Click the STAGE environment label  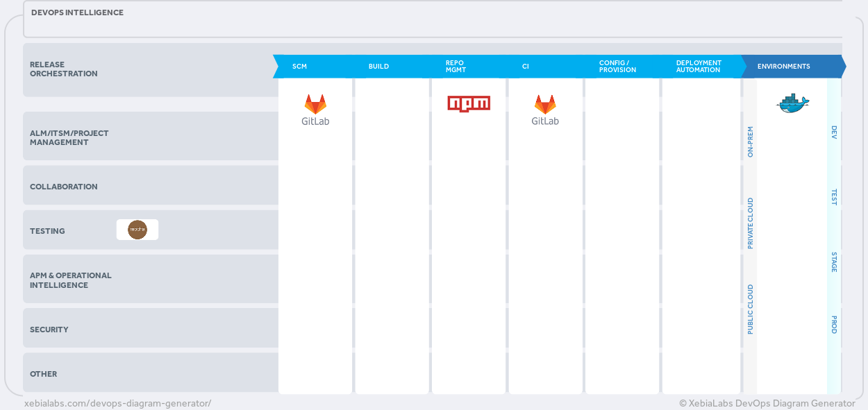834,262
